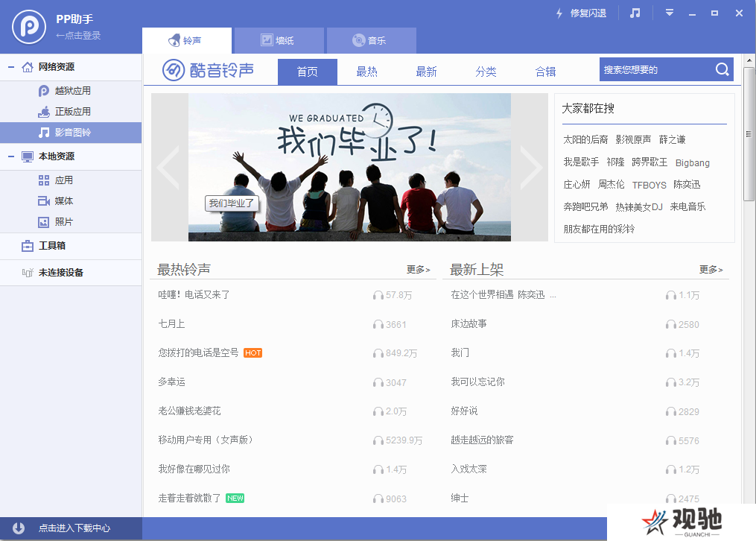Open the 分类 navigation tab
The width and height of the screenshot is (756, 541).
[486, 72]
